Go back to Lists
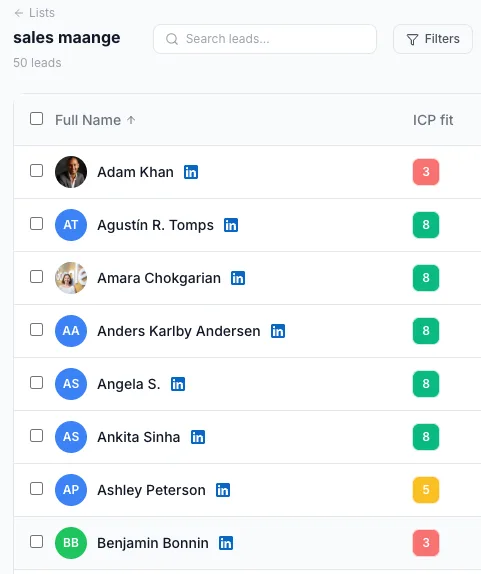Viewport: 481px width, 574px height. tap(34, 13)
